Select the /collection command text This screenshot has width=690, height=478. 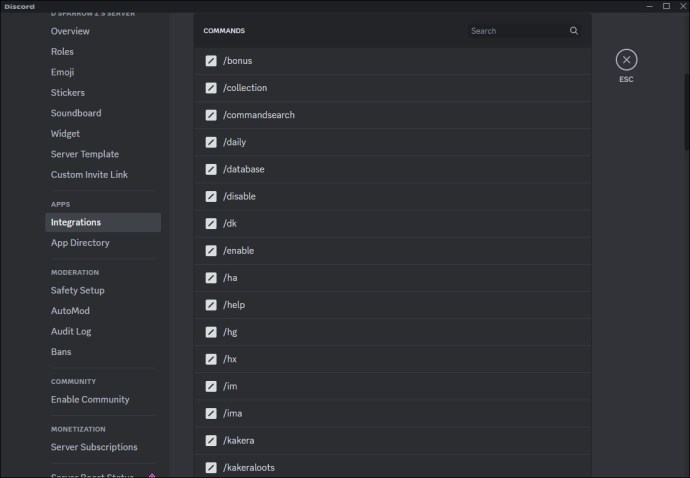[245, 88]
